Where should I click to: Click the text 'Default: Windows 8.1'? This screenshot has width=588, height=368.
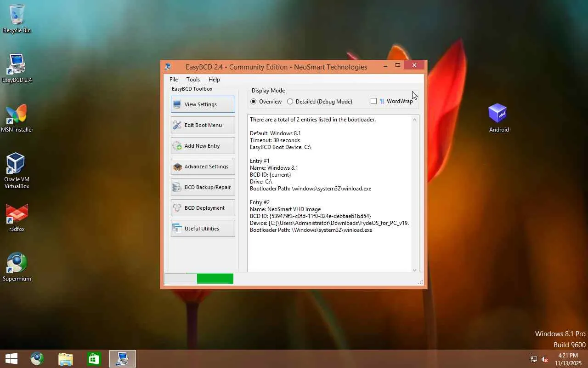275,133
